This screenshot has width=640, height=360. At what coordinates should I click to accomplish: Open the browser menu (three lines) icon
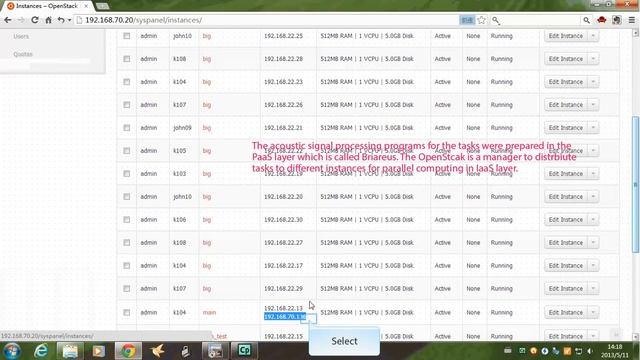point(631,20)
